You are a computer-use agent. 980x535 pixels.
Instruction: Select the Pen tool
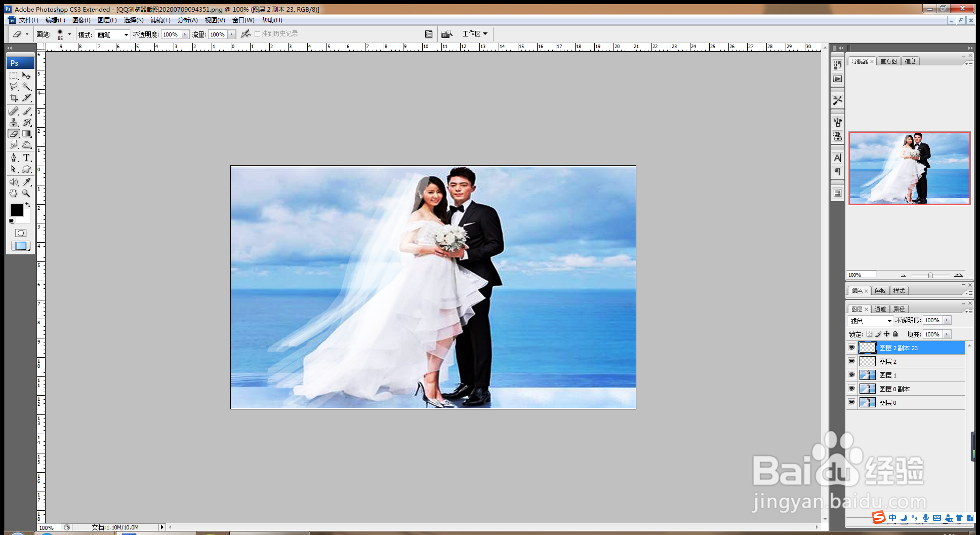coord(14,158)
